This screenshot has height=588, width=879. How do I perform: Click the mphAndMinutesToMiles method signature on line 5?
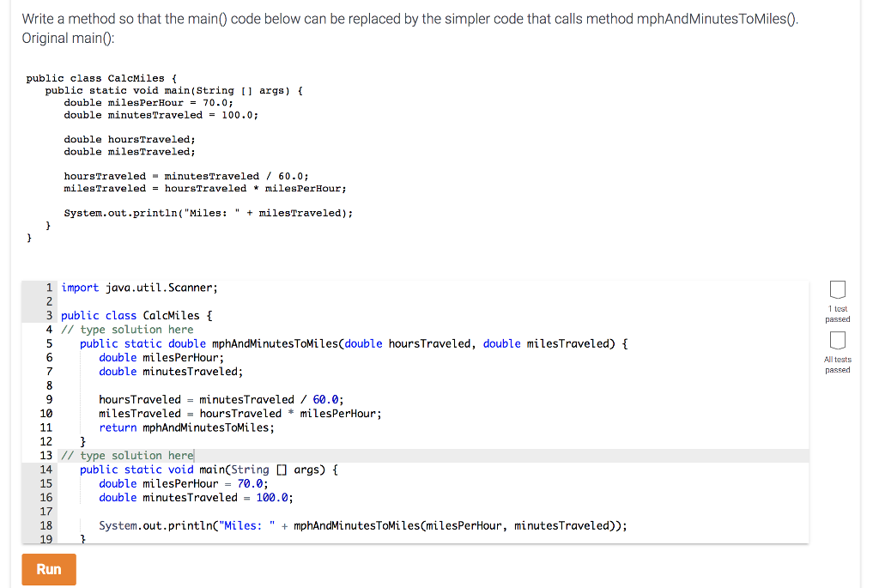[354, 343]
